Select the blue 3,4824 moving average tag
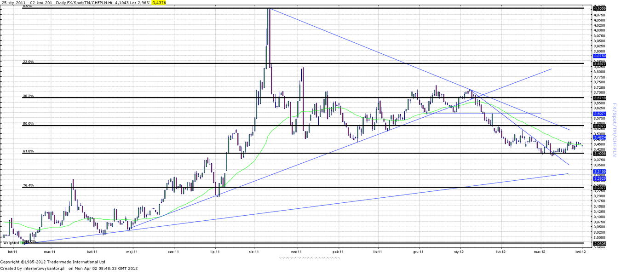The image size is (644, 275). [x=600, y=137]
